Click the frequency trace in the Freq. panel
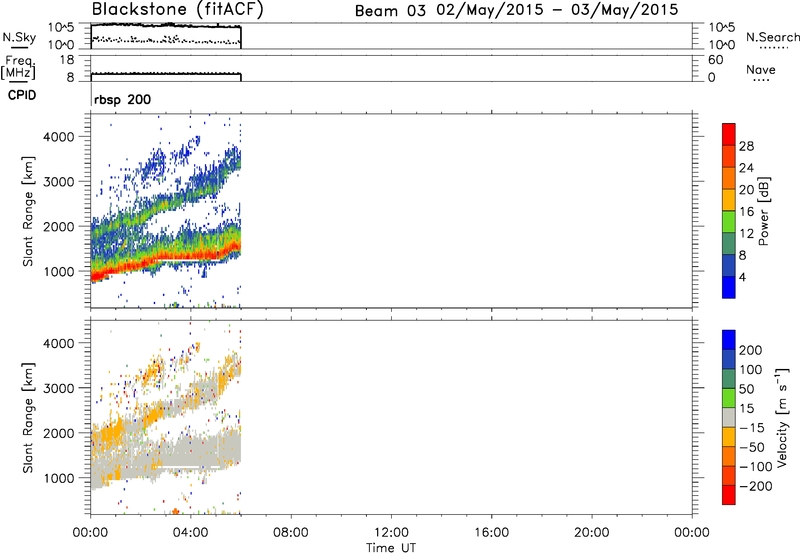The image size is (800, 554). coord(166,74)
